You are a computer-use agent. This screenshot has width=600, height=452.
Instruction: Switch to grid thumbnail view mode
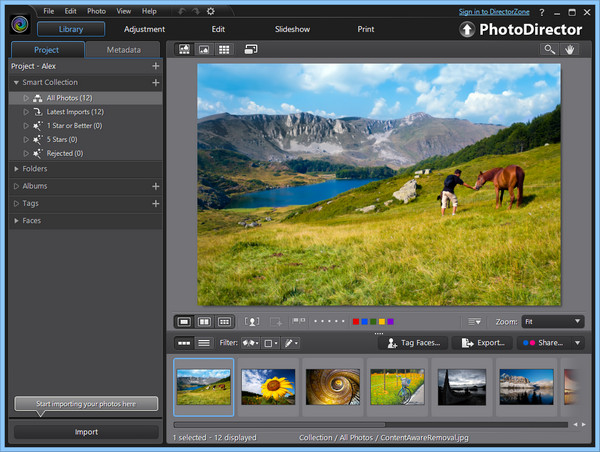(x=224, y=49)
